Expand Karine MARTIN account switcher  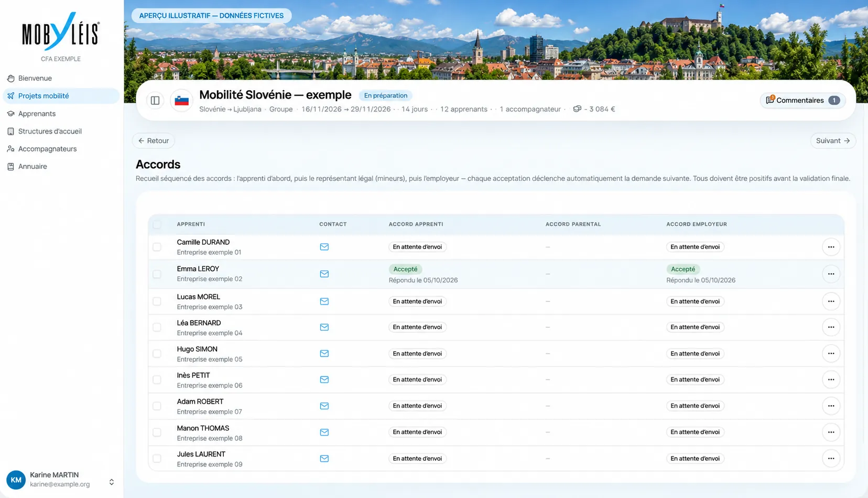click(111, 482)
